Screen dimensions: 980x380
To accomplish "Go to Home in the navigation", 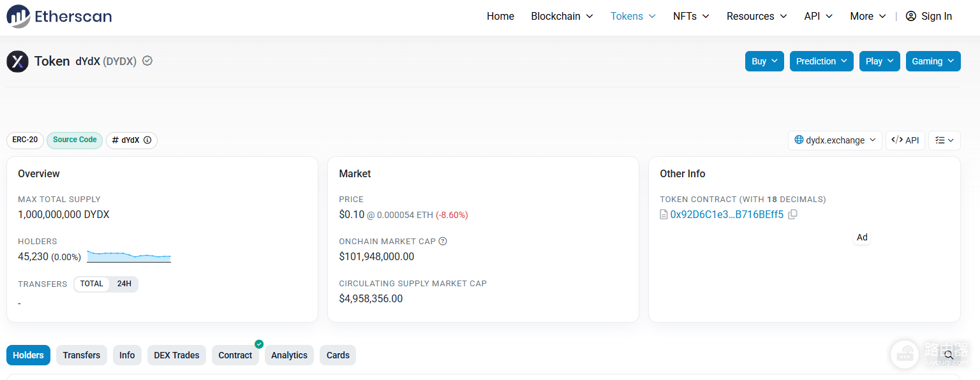I will point(500,17).
